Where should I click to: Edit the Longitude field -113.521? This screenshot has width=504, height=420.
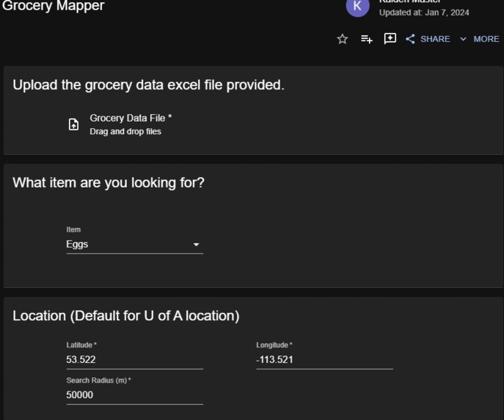(x=325, y=359)
